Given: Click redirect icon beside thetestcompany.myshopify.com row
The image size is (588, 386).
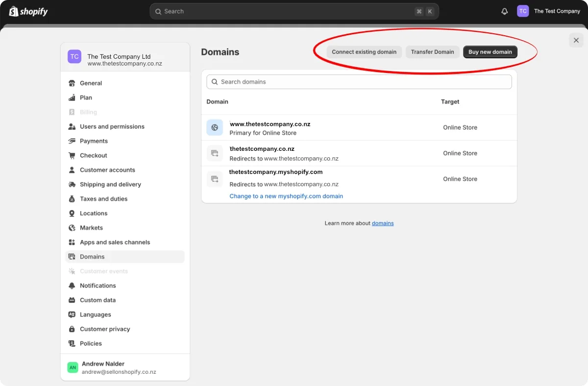Looking at the screenshot, I should [x=215, y=179].
